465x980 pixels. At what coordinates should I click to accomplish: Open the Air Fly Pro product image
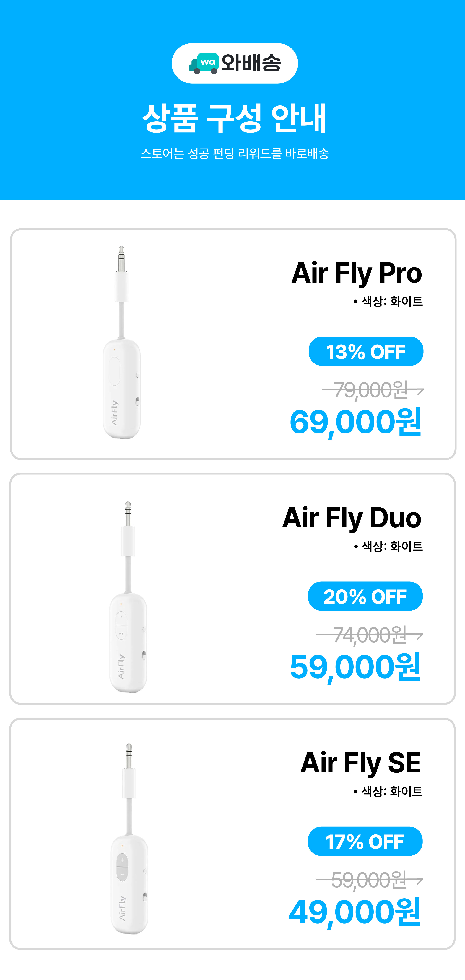(122, 343)
